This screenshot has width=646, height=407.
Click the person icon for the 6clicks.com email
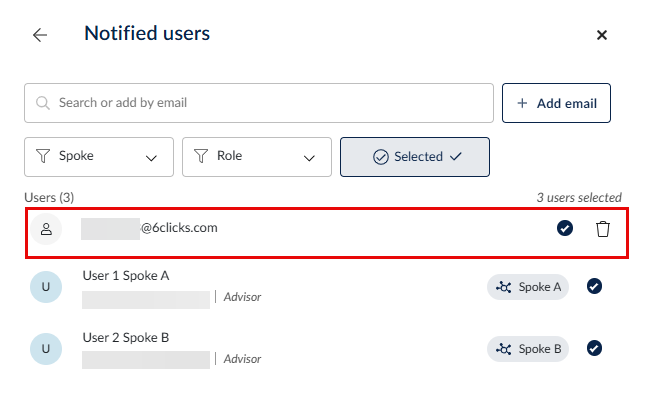[45, 229]
